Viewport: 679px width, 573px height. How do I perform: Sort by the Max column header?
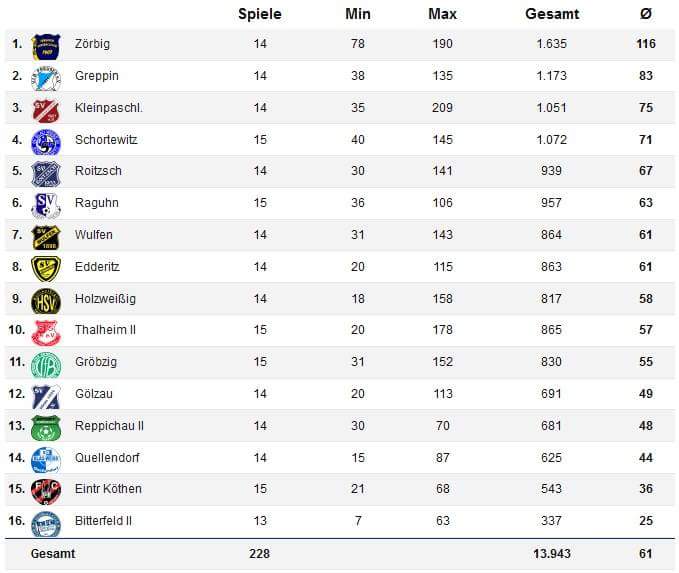click(442, 14)
